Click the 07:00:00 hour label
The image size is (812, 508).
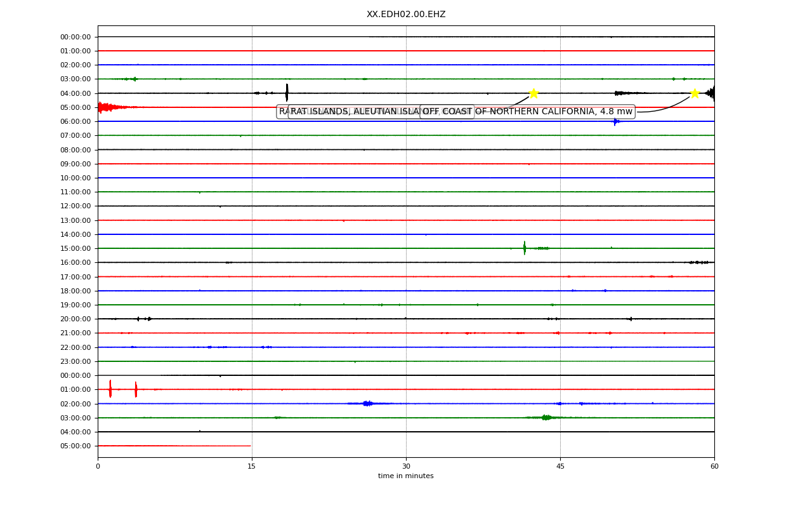pyautogui.click(x=75, y=136)
